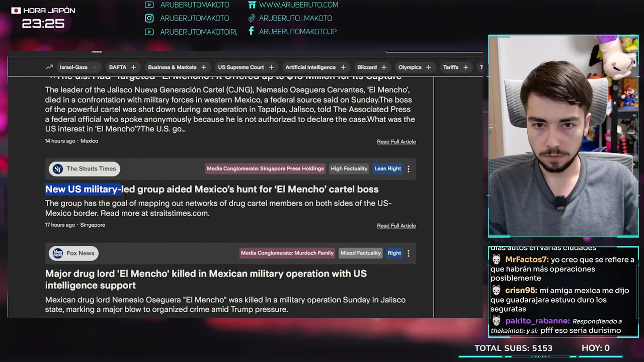Follow Blizzard with its plus icon
The image size is (644, 362).
(384, 67)
